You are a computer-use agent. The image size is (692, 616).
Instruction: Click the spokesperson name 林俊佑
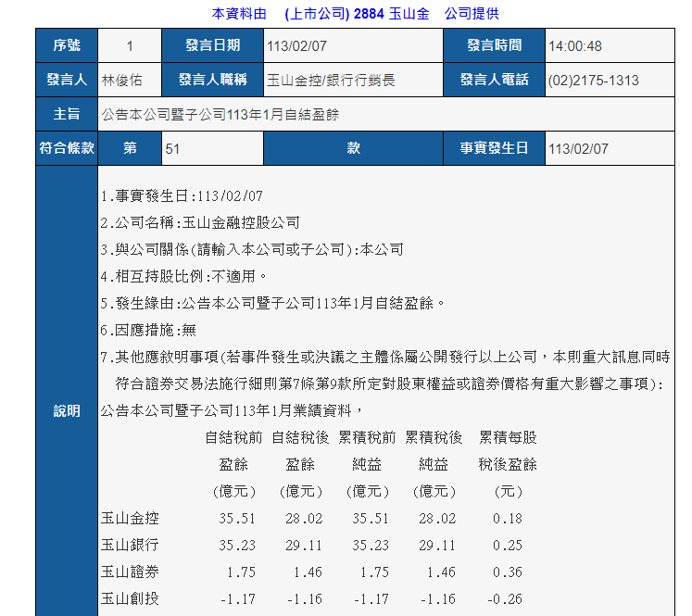[x=121, y=81]
